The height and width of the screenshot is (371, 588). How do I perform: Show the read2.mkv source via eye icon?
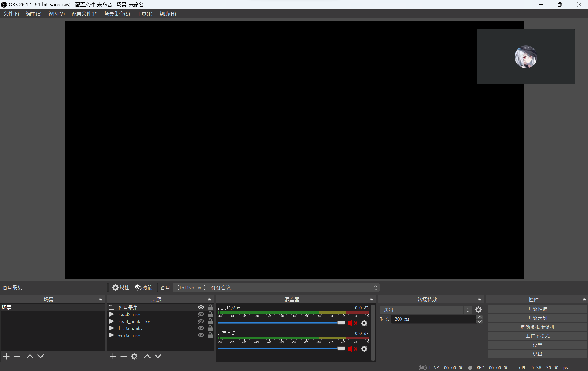click(201, 314)
